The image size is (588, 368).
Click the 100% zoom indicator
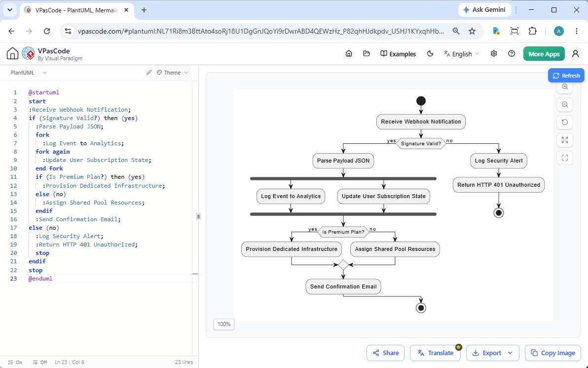(224, 324)
